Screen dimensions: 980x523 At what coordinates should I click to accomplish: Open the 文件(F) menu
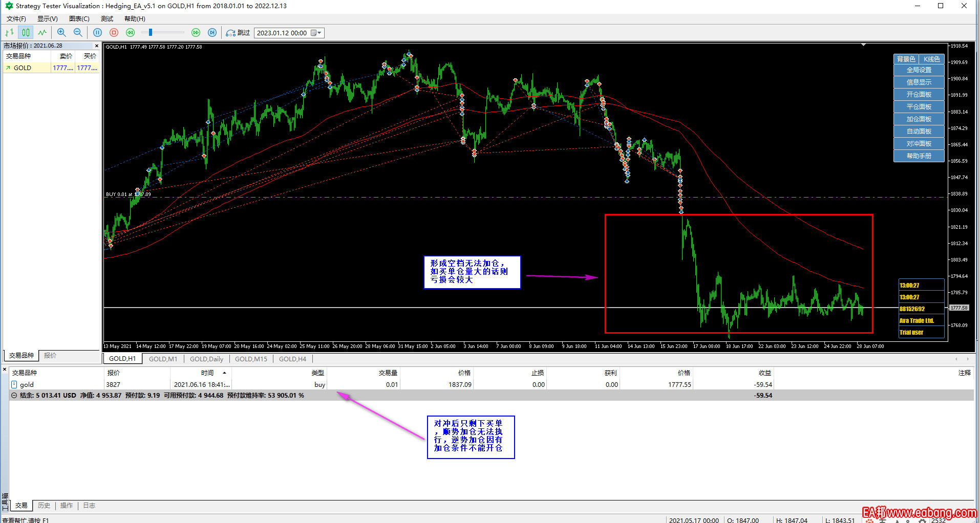click(16, 19)
